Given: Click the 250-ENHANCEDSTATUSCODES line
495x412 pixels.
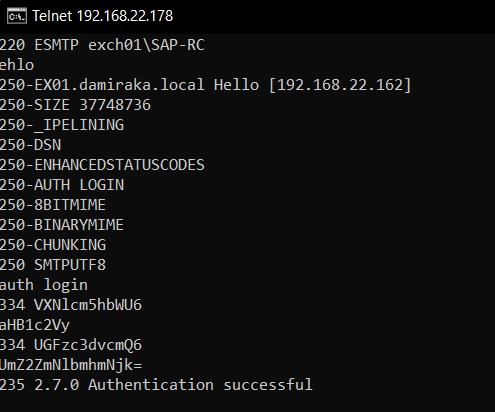Looking at the screenshot, I should 102,165.
